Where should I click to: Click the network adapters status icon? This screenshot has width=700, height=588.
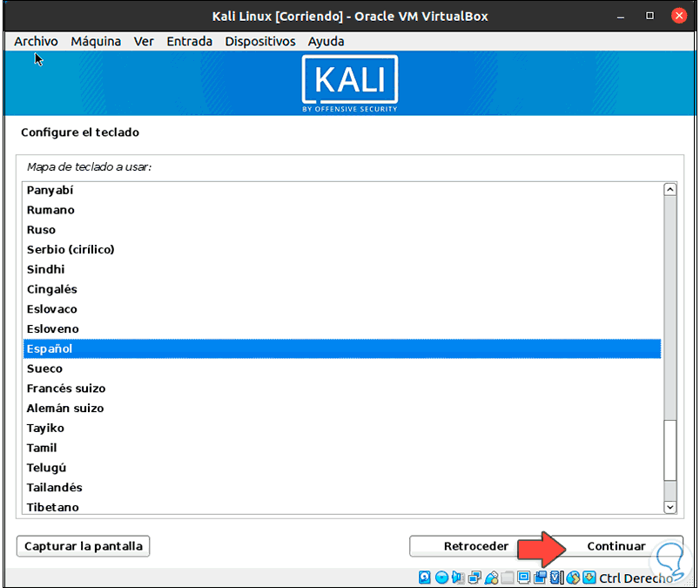(475, 578)
